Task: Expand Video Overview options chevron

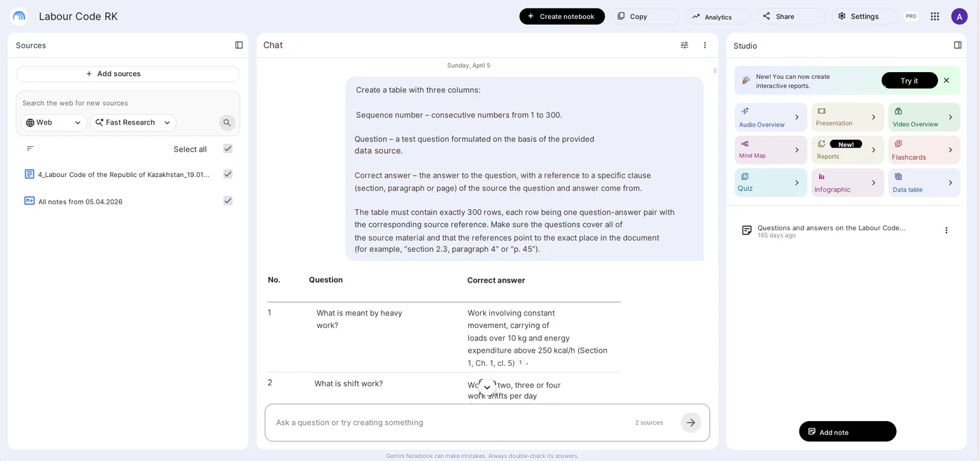Action: [x=951, y=117]
